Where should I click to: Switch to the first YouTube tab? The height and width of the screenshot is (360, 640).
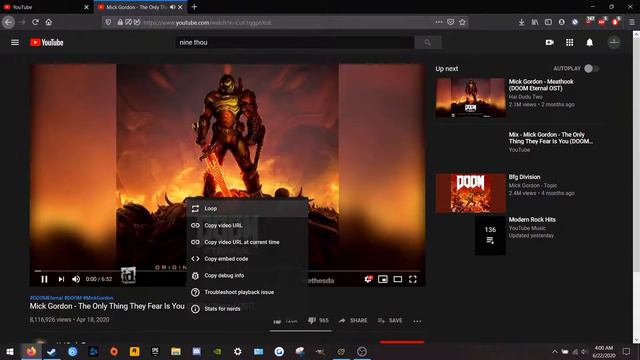point(46,7)
